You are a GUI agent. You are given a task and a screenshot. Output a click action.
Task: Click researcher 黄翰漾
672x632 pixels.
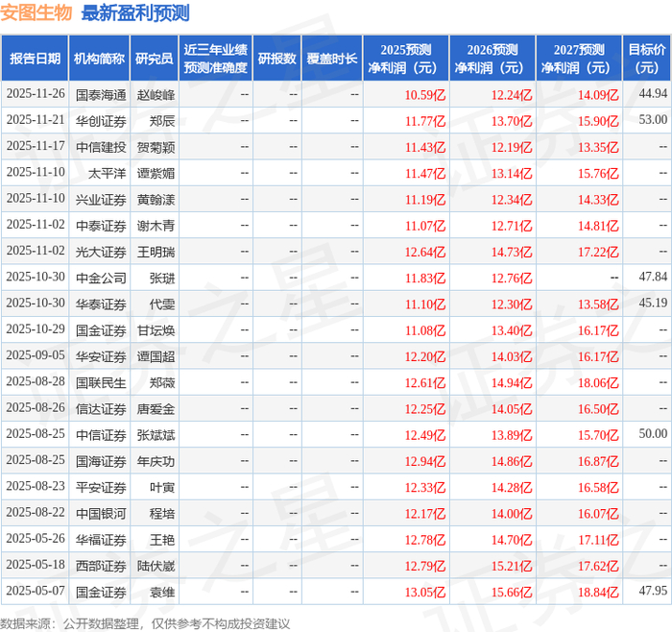coord(156,200)
